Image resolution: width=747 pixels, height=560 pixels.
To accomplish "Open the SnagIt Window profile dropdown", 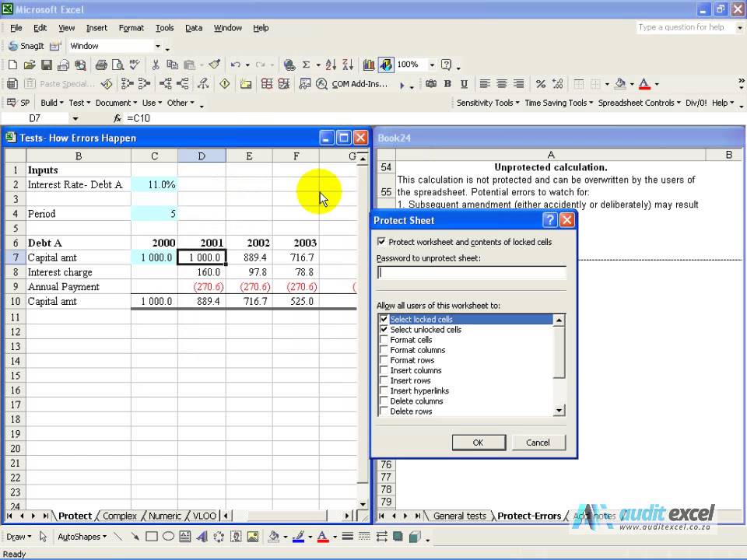I will coord(158,46).
